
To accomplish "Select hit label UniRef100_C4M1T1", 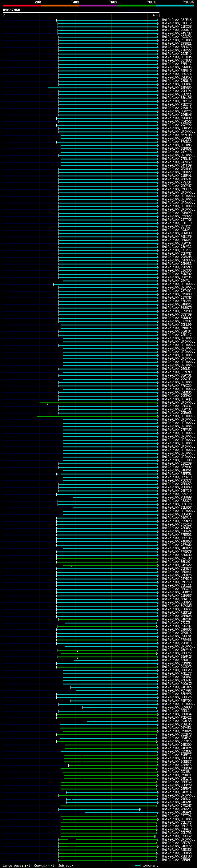I will [176, 779].
